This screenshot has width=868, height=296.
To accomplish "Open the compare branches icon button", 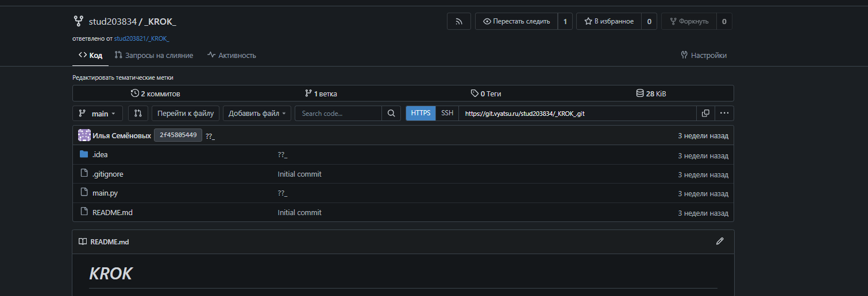I will pyautogui.click(x=138, y=114).
